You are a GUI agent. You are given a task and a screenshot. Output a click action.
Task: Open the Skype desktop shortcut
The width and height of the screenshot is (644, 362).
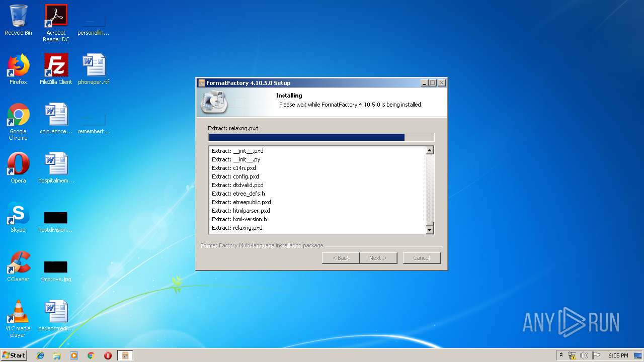18,217
